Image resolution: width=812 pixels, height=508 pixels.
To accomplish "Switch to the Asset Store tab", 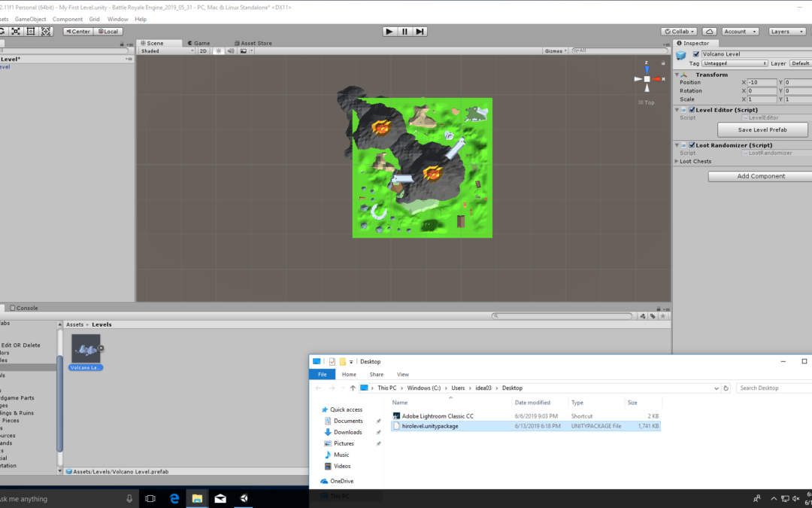I will [253, 43].
